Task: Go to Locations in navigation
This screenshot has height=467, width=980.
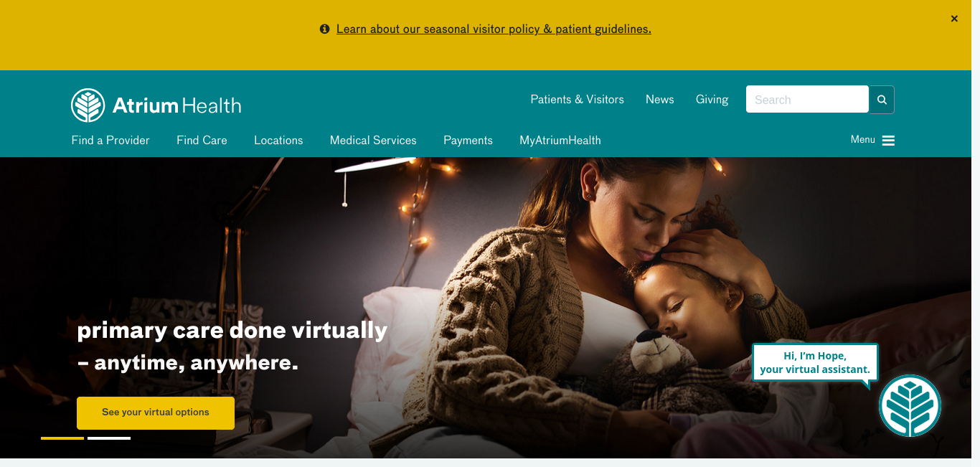Action: (x=278, y=141)
